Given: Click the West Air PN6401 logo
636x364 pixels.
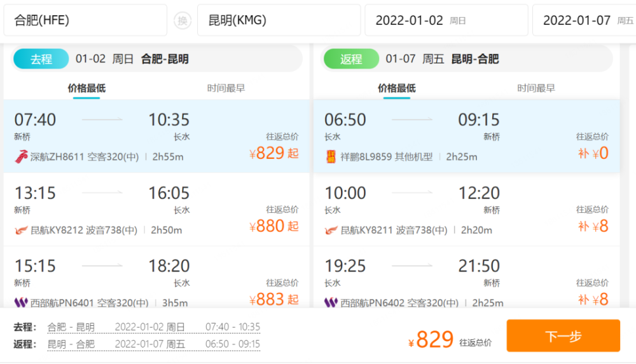Looking at the screenshot, I should 22,303.
